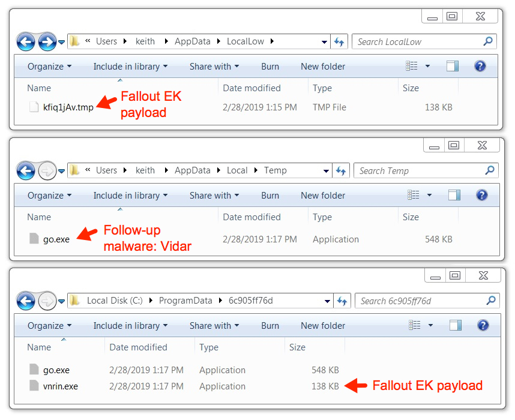Open Organize menu in Temp window

tap(49, 196)
